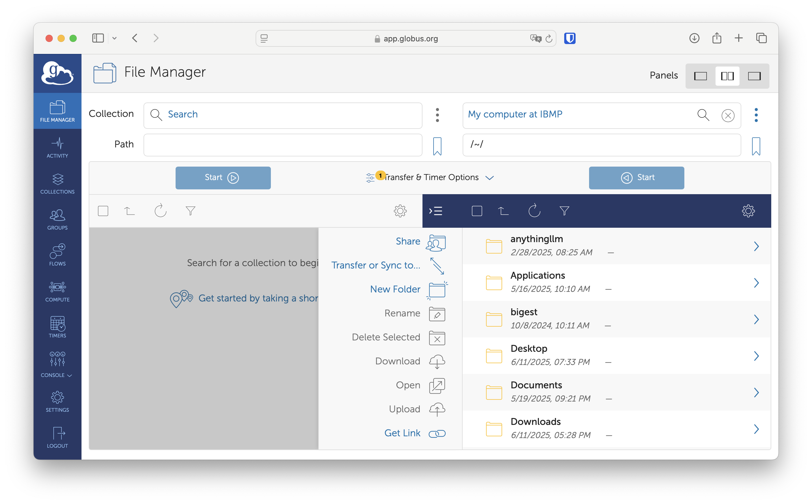
Task: Clear the My computer at IBMP collection
Action: (728, 116)
